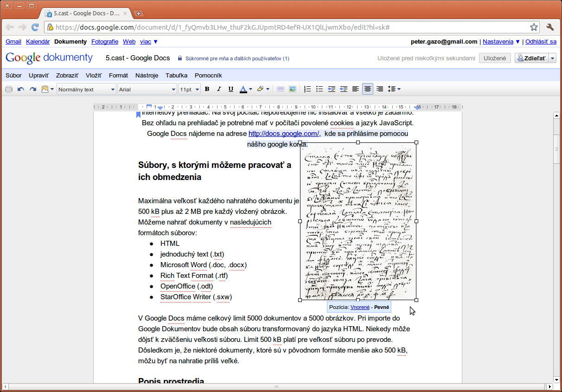The image size is (562, 392).
Task: Go back in the browser
Action: click(10, 27)
